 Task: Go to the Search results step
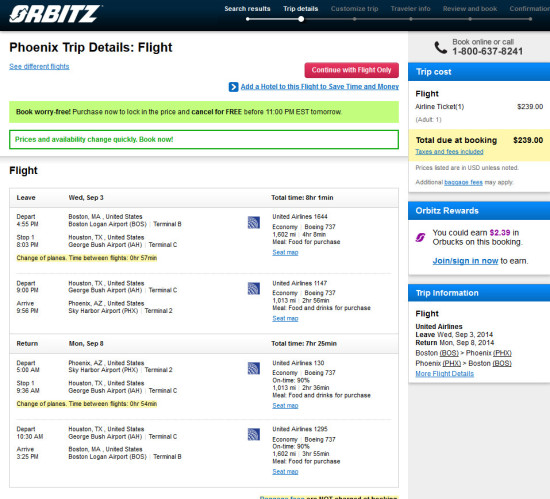click(x=247, y=9)
